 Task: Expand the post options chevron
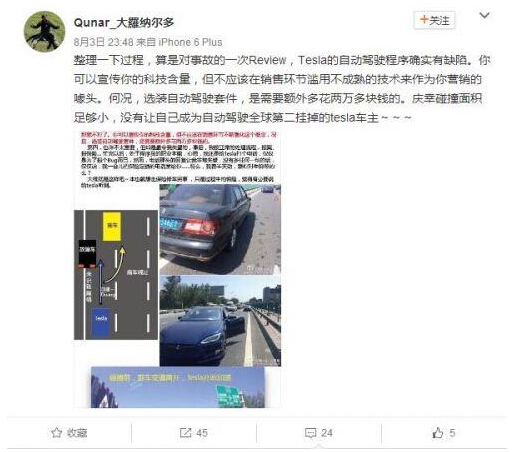[x=484, y=15]
